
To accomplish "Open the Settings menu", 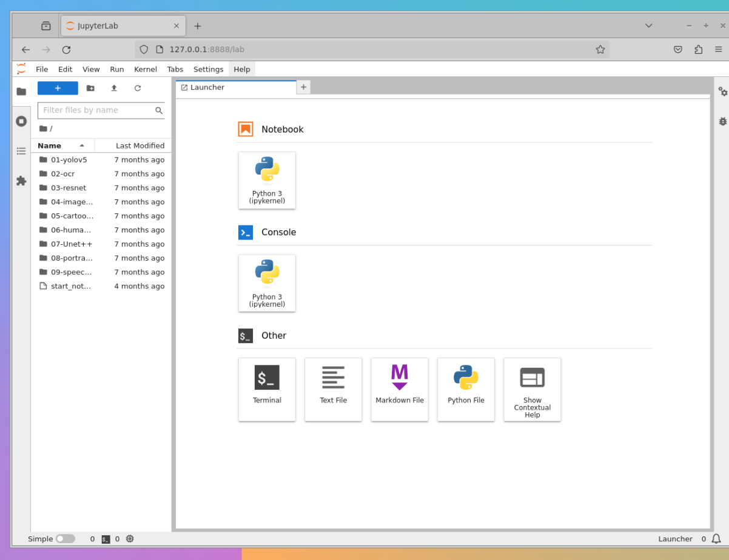I will point(208,69).
